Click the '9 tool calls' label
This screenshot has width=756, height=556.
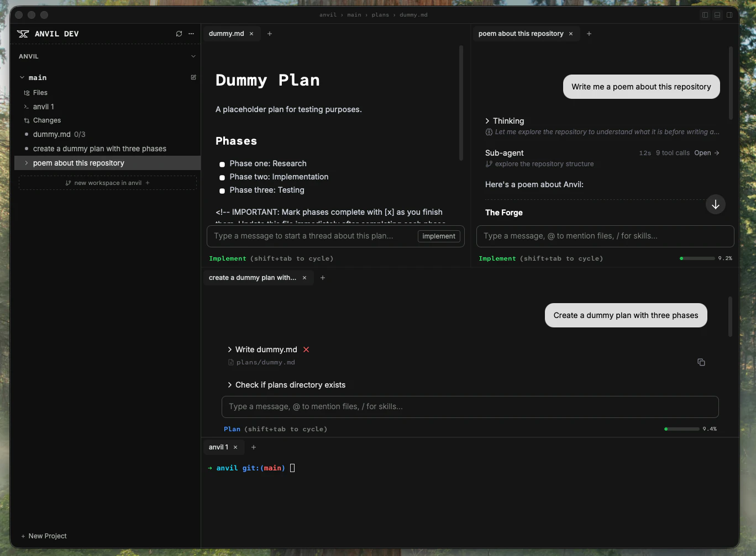click(x=673, y=153)
